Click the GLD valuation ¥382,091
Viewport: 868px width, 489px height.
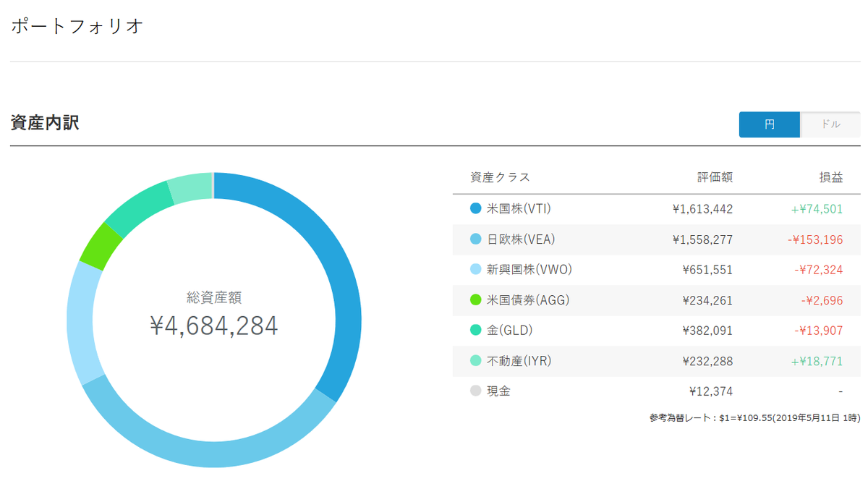click(707, 331)
